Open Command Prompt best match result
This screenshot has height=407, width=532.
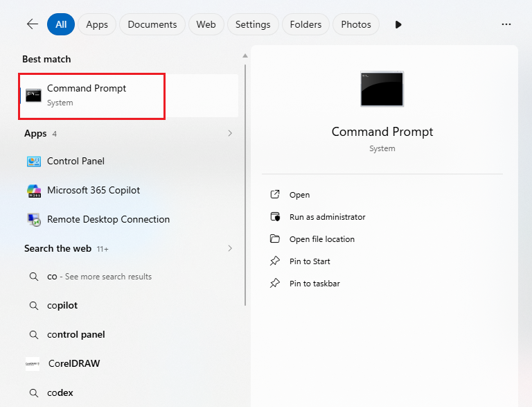tap(130, 96)
